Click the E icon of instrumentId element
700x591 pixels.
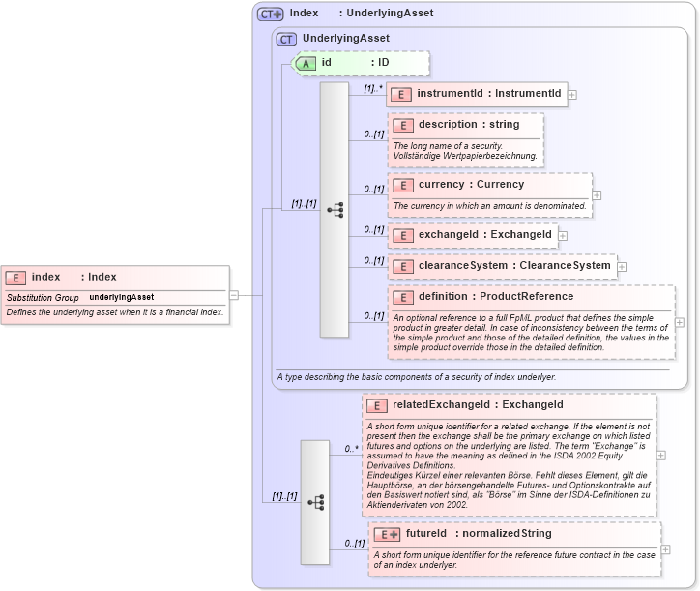pos(401,94)
